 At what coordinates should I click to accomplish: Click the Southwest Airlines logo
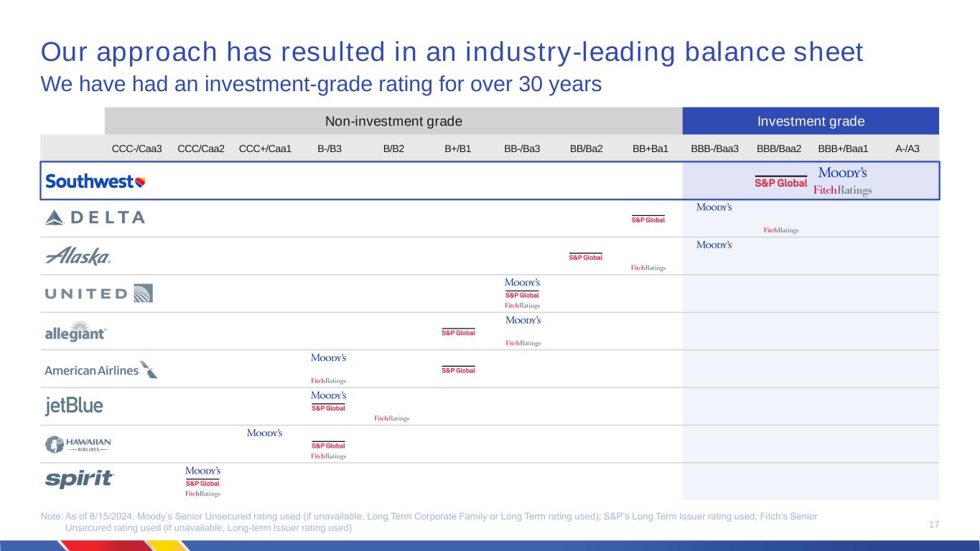coord(95,182)
